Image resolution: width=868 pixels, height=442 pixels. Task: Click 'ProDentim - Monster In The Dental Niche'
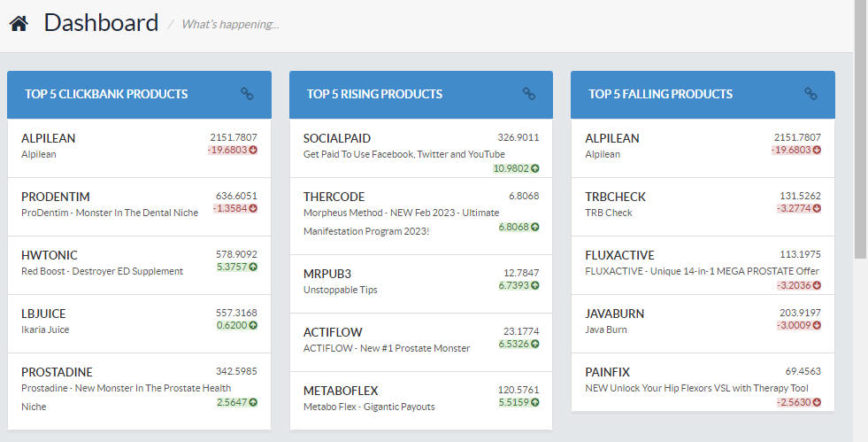coord(110,213)
